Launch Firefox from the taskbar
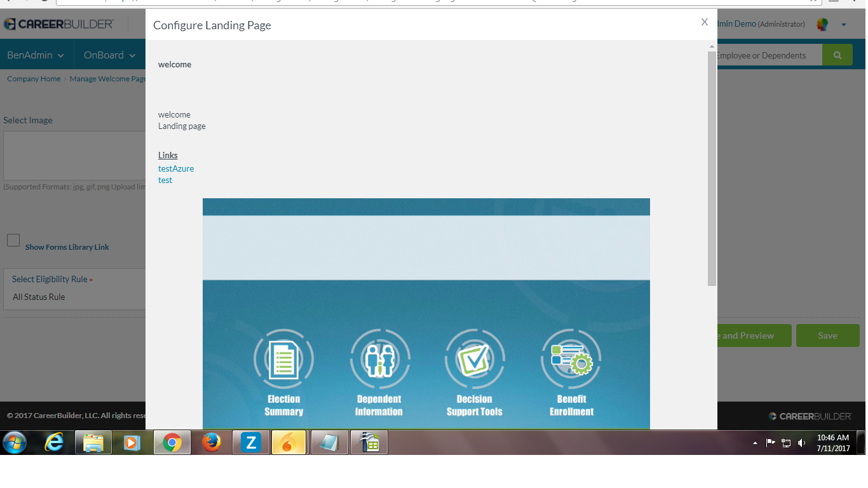The image size is (868, 488). pos(211,442)
